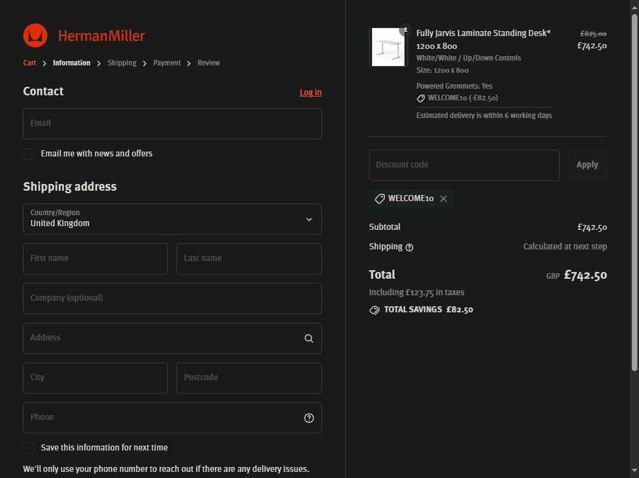
Task: Go back to Cart breadcrumb
Action: (x=29, y=63)
